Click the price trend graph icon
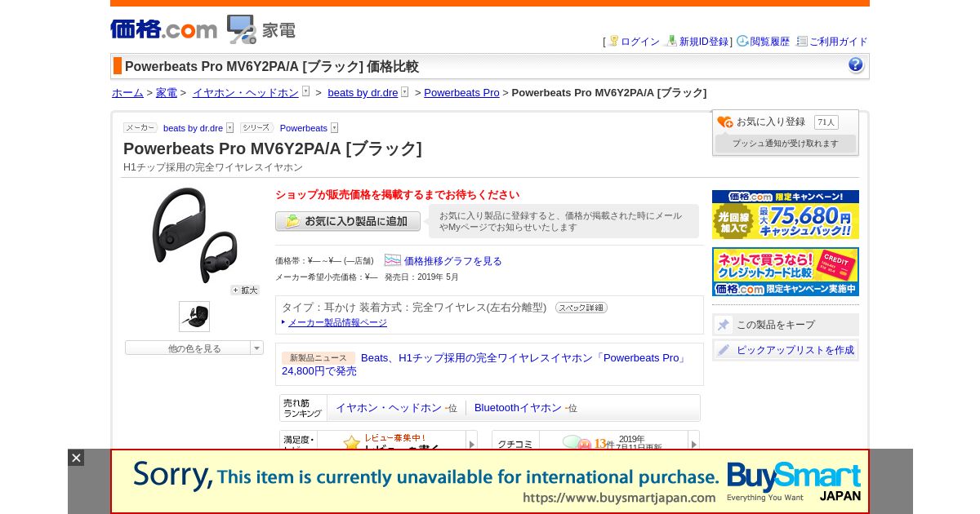 [x=393, y=260]
